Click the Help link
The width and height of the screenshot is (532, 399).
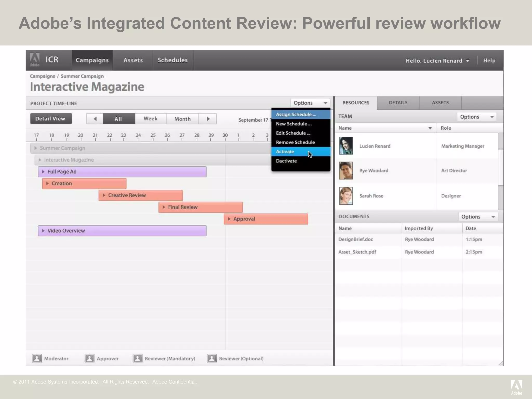tap(489, 60)
